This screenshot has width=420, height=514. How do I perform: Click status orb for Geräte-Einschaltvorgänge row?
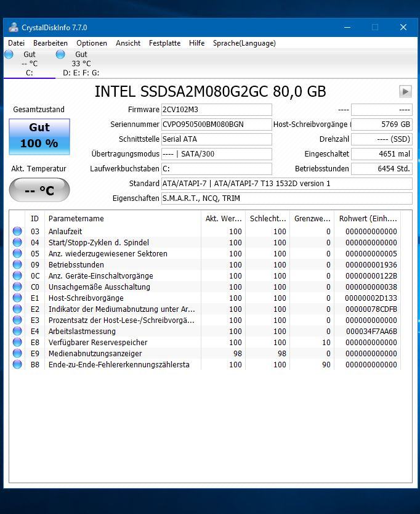pos(17,275)
